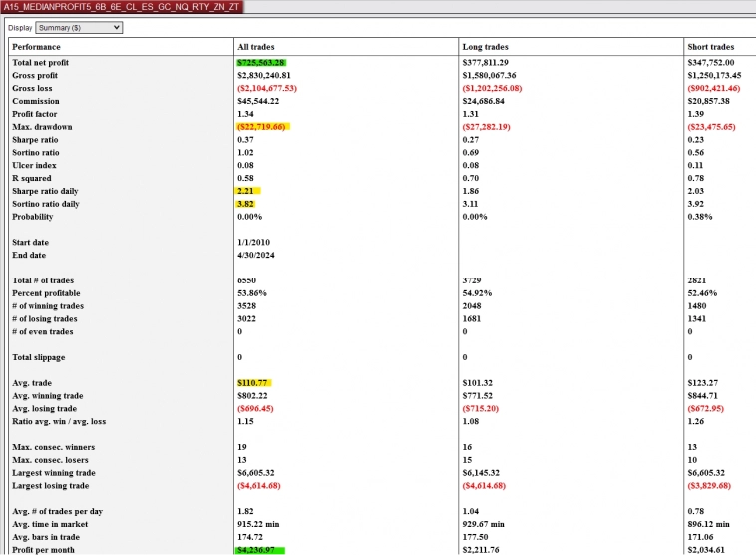Image resolution: width=756 pixels, height=555 pixels.
Task: Click the Performance column header
Action: click(x=36, y=47)
